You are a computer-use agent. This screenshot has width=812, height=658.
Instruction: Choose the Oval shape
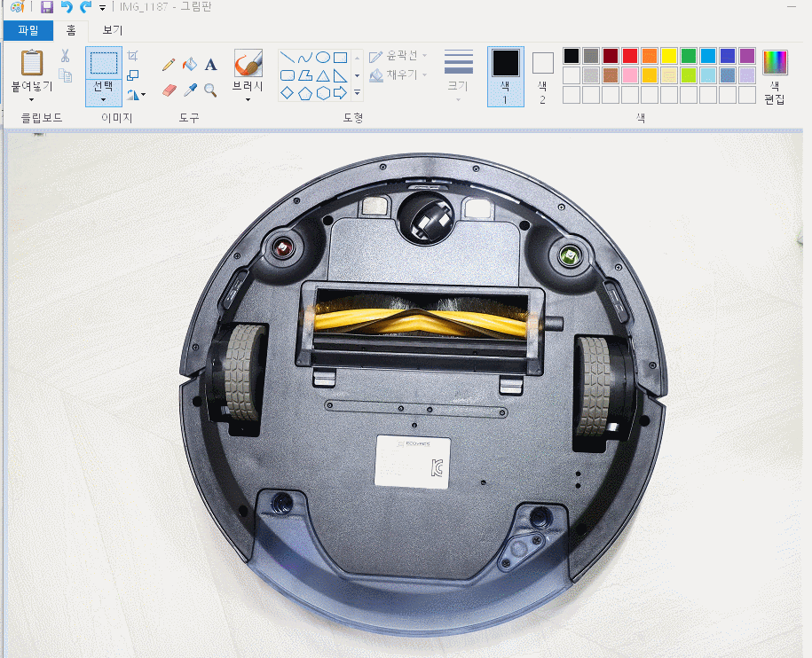pyautogui.click(x=323, y=58)
